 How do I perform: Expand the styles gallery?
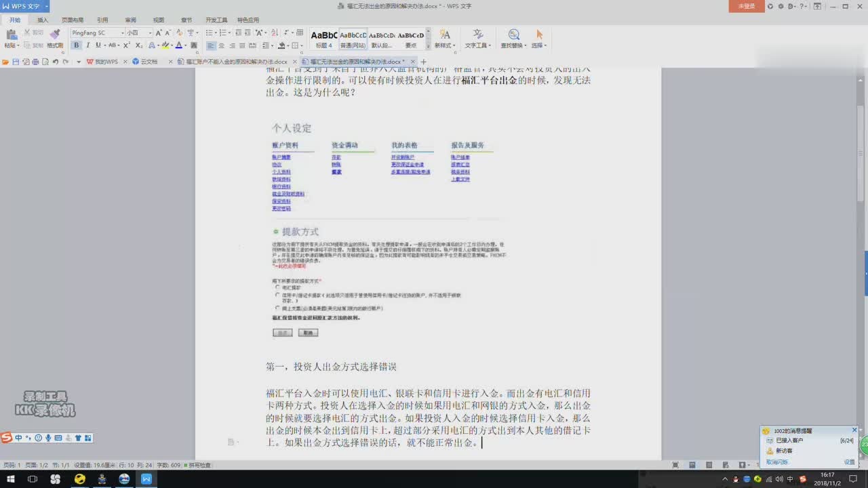click(x=428, y=46)
